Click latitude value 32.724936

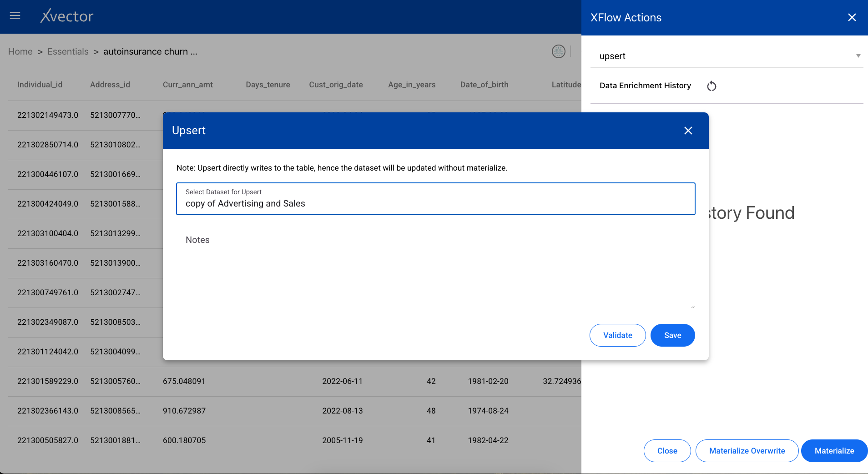(562, 381)
